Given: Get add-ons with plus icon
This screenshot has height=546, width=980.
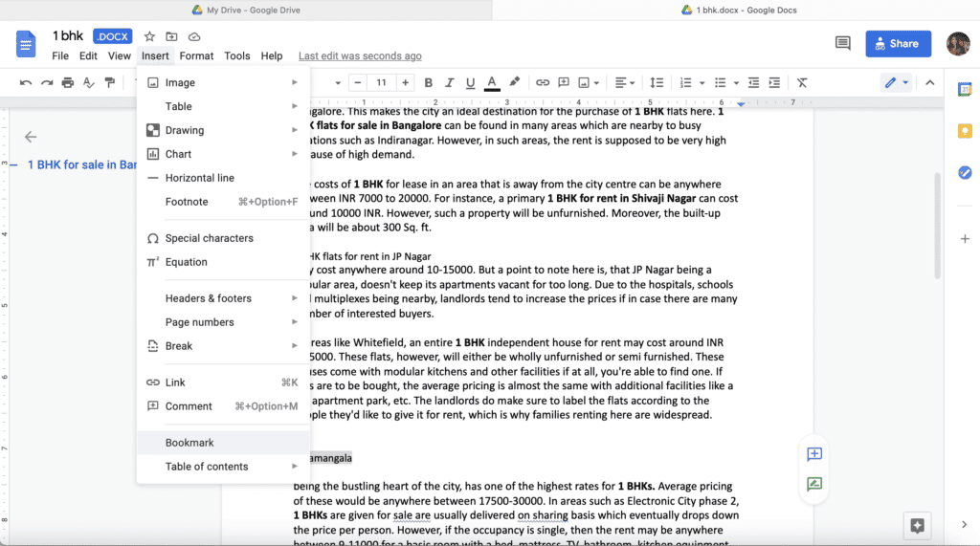Looking at the screenshot, I should [x=965, y=239].
